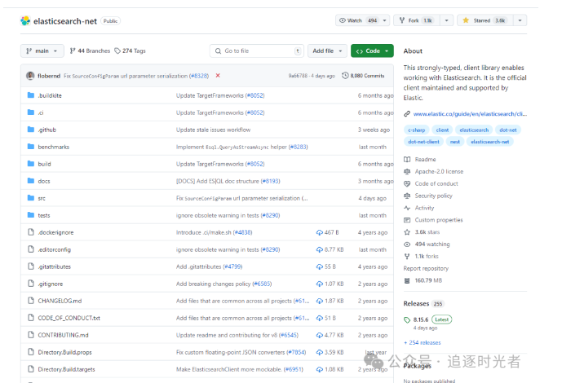The height and width of the screenshot is (392, 562).
Task: Open the main branch selector dropdown
Action: click(x=42, y=51)
